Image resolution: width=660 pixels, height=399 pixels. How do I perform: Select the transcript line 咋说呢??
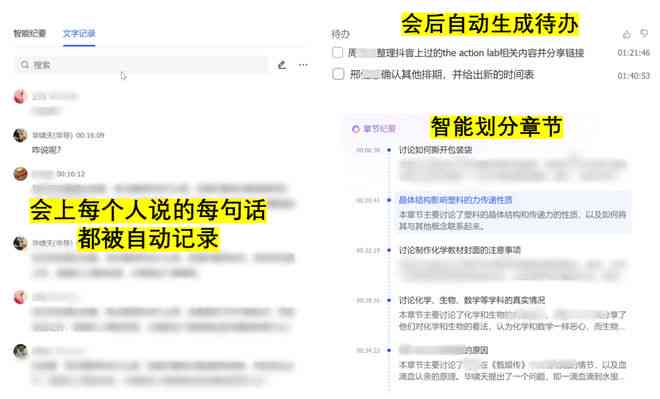tap(47, 150)
